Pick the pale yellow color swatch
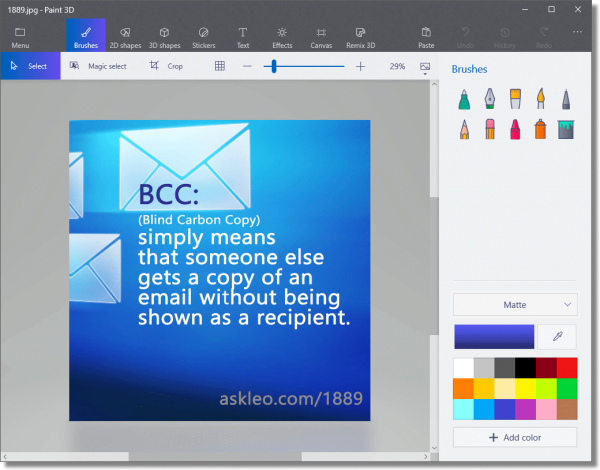 click(x=505, y=389)
